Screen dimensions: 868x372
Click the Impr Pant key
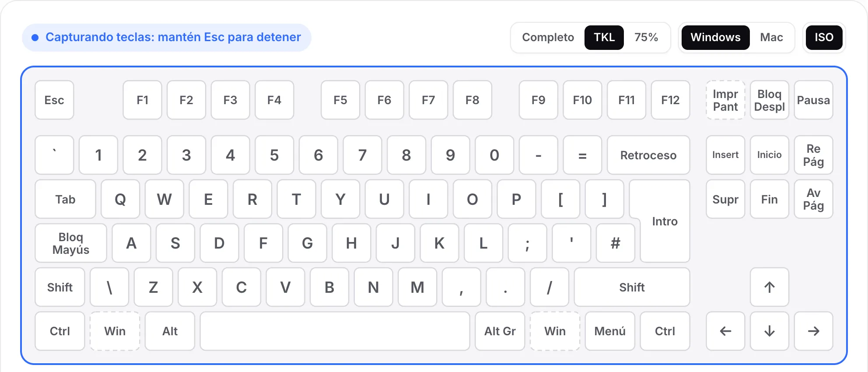(x=725, y=100)
